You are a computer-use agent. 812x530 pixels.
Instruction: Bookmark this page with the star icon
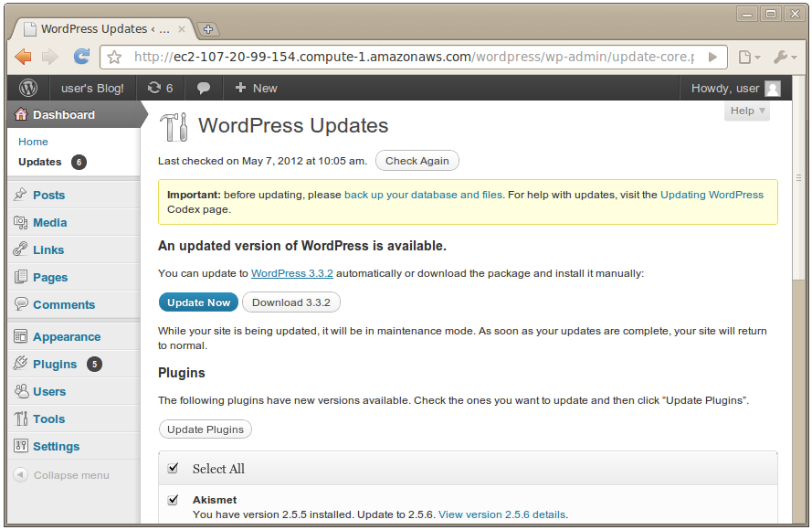(115, 57)
